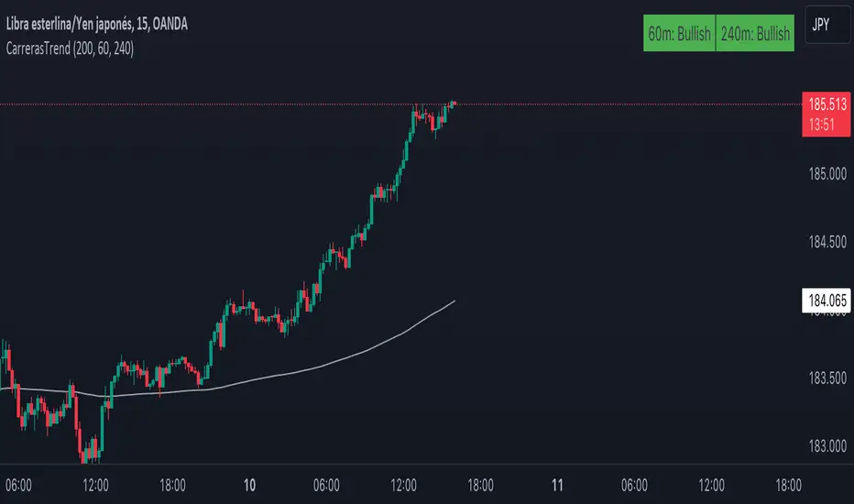854x504 pixels.
Task: Click the latest candle at the chart's peak
Action: tap(454, 104)
